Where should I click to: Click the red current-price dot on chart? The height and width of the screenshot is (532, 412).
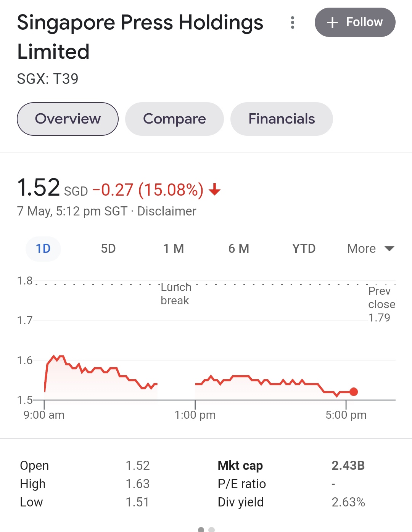354,392
